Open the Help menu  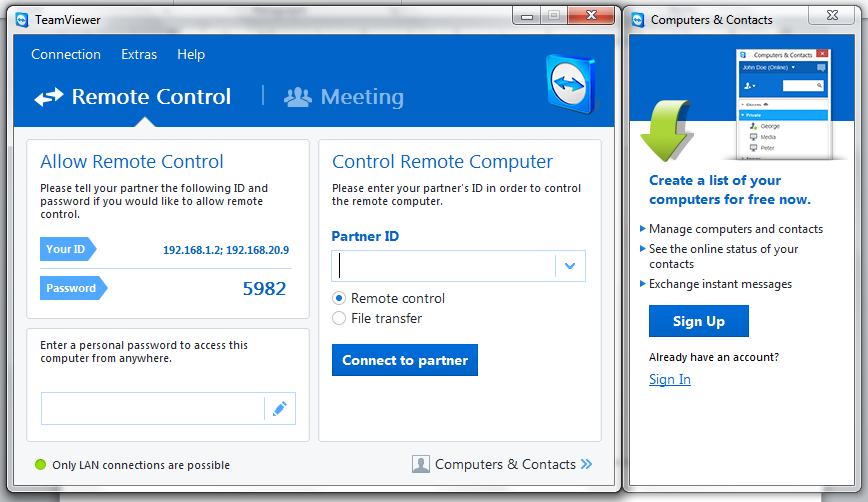click(191, 54)
